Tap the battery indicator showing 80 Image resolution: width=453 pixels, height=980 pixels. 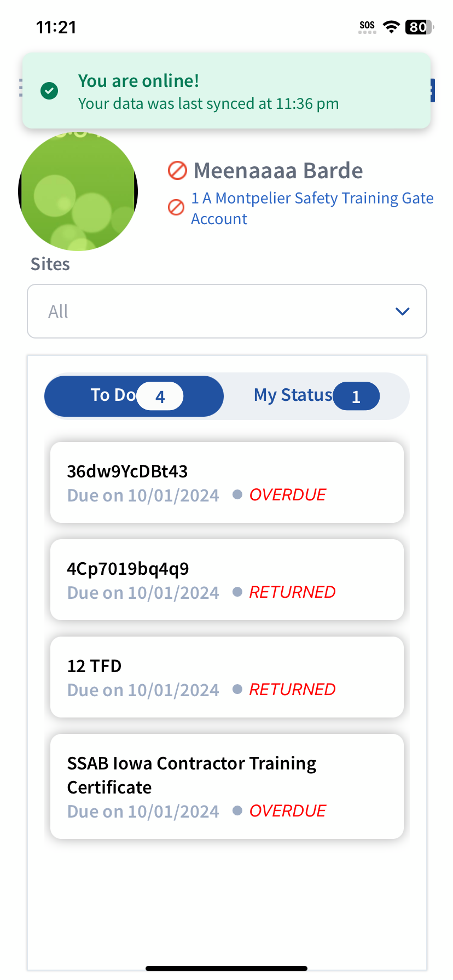pos(419,27)
